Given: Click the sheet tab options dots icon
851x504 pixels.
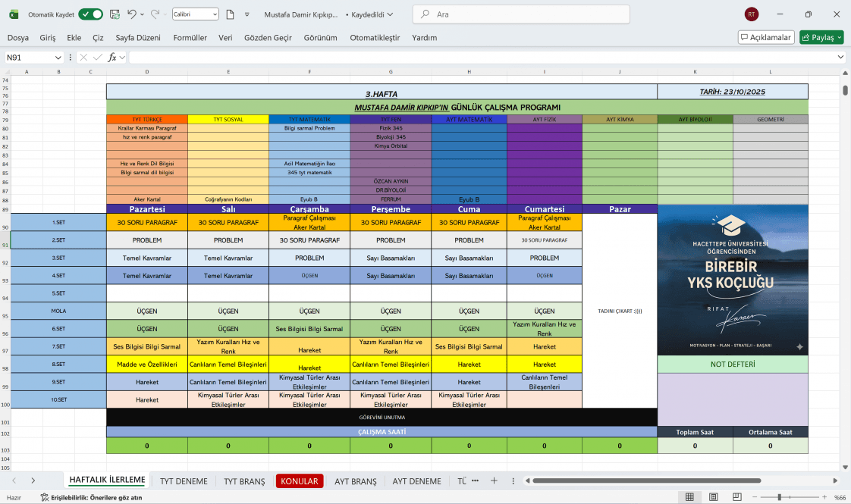Looking at the screenshot, I should click(x=513, y=481).
